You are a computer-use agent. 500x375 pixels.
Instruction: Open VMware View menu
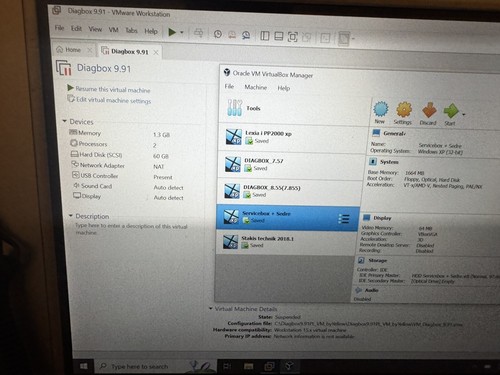(x=95, y=29)
